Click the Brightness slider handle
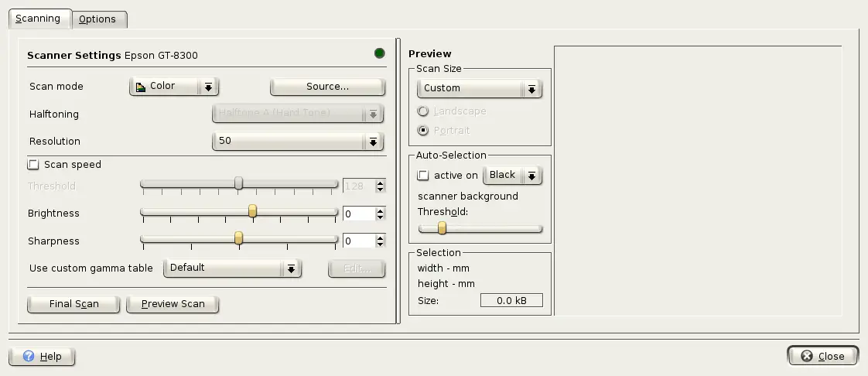 [x=252, y=211]
